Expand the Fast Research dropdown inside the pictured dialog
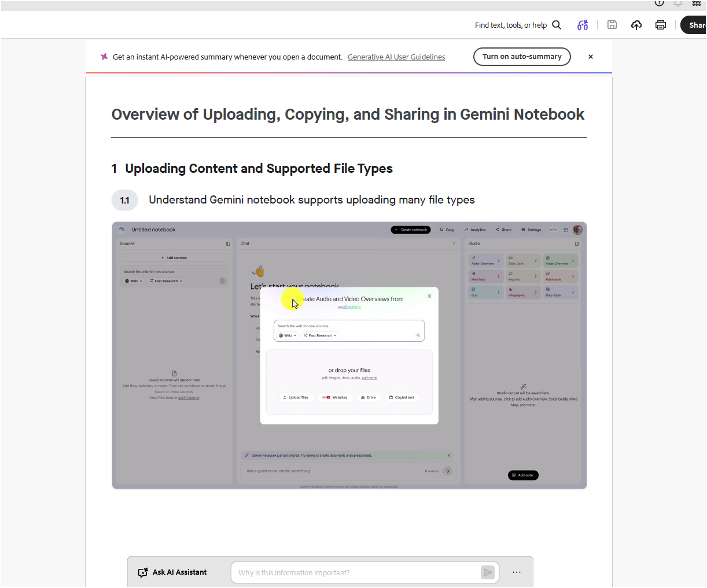This screenshot has width=707, height=588. click(x=320, y=335)
